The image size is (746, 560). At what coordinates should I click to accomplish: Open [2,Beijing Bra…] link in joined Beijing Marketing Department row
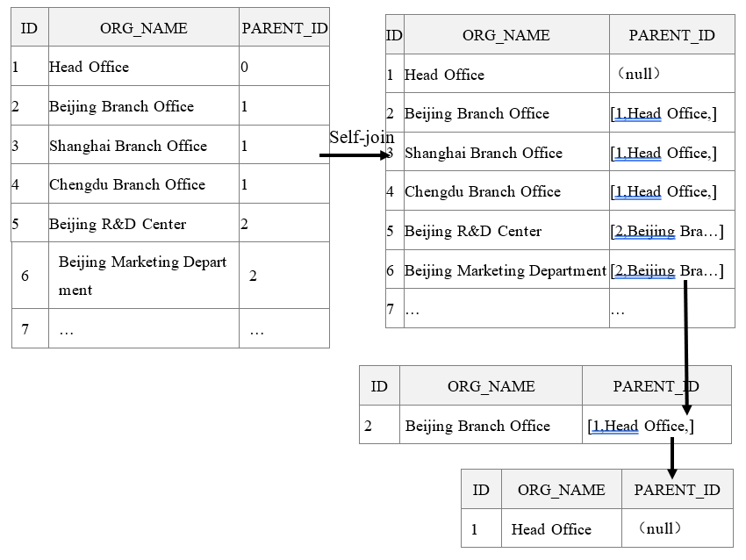click(666, 271)
